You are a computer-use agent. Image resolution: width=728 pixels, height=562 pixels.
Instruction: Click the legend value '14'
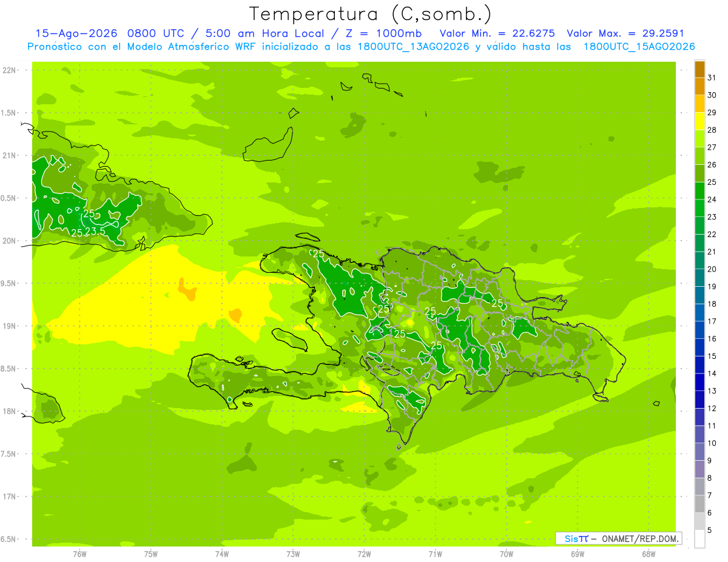[x=712, y=373]
